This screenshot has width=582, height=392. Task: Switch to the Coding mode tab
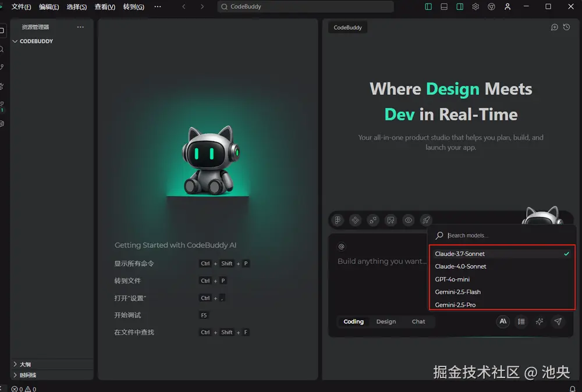(x=353, y=322)
